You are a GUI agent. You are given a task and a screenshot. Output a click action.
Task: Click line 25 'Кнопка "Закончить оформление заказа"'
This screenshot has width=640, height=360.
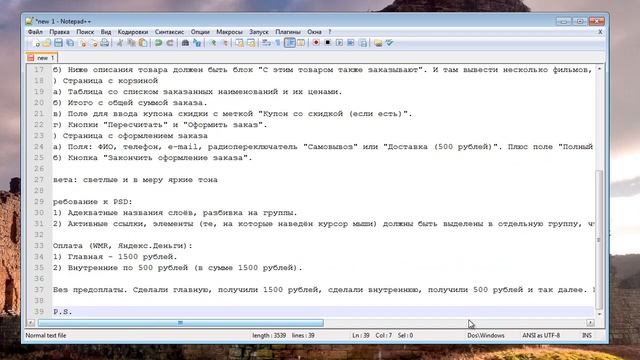(x=153, y=158)
